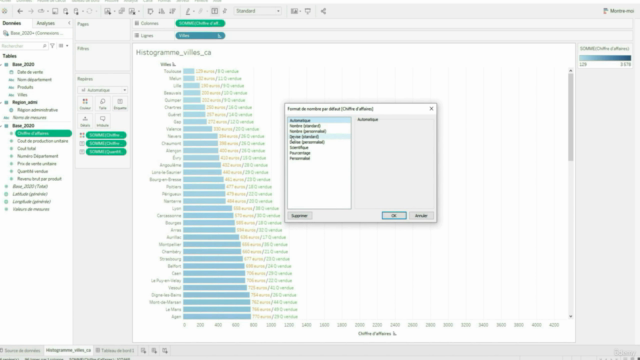Click the highlight pen icon
The width and height of the screenshot is (640, 360).
(188, 11)
